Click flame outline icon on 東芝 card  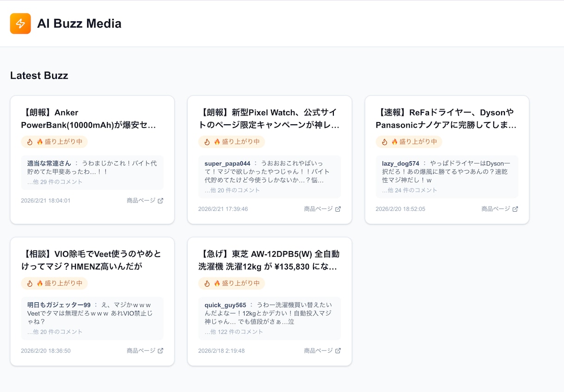[x=207, y=283]
